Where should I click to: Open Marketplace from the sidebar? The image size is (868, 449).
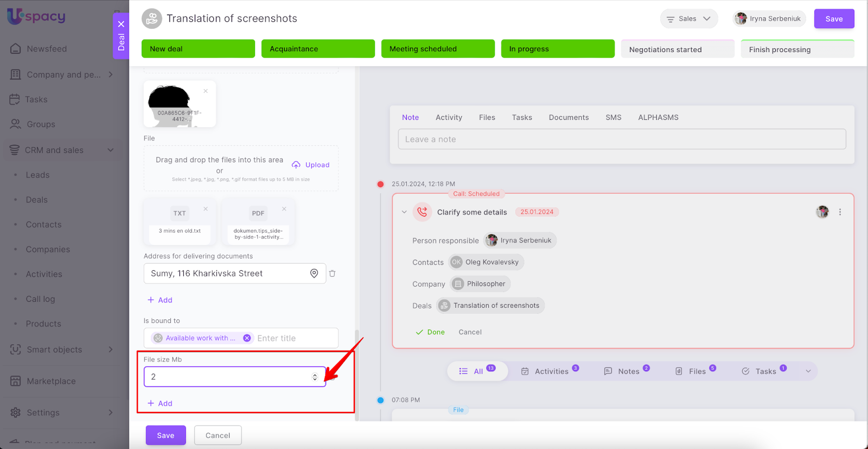coord(51,381)
